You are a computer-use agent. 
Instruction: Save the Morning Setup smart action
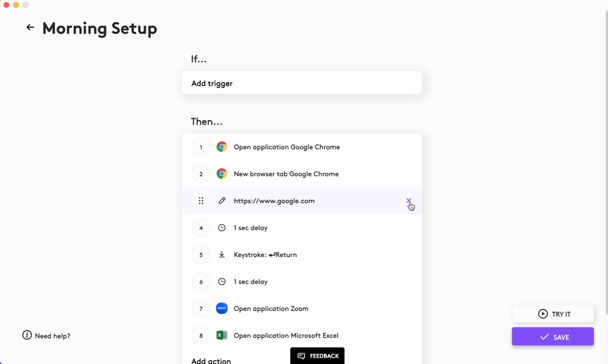click(553, 337)
